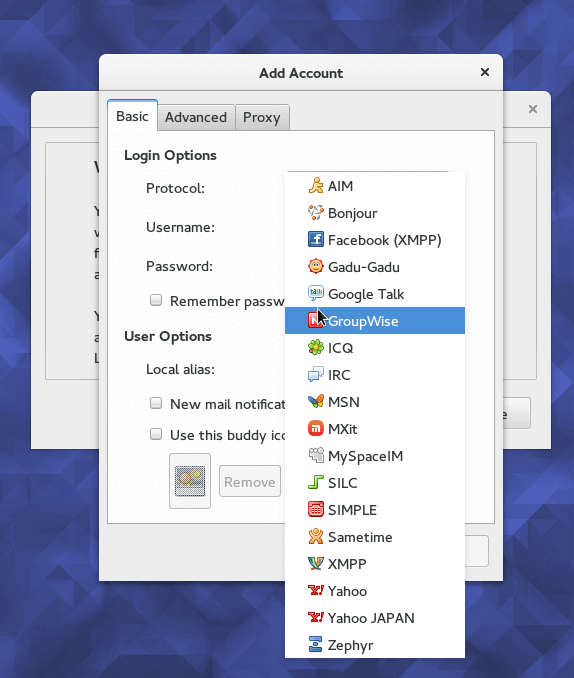Image resolution: width=574 pixels, height=678 pixels.
Task: Click the MXit red icon
Action: pos(316,429)
